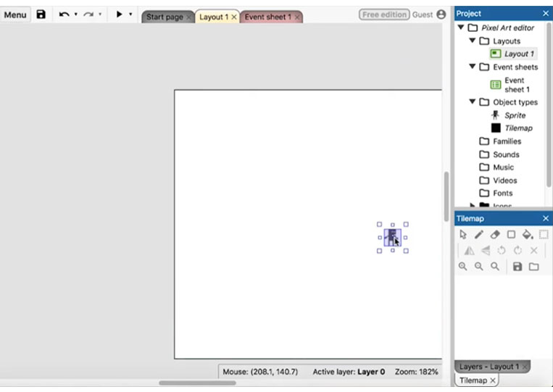Image resolution: width=553 pixels, height=392 pixels.
Task: Switch to the Layers - Layout 1 tab
Action: click(488, 367)
